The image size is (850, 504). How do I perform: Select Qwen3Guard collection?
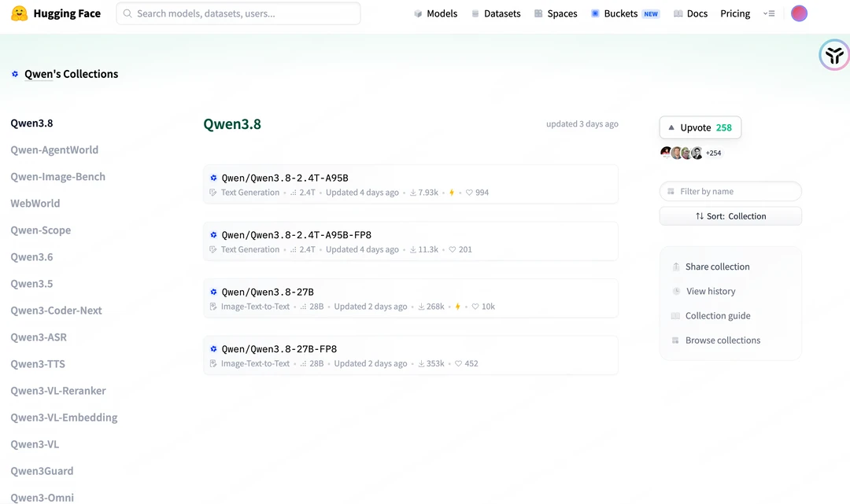(x=42, y=471)
